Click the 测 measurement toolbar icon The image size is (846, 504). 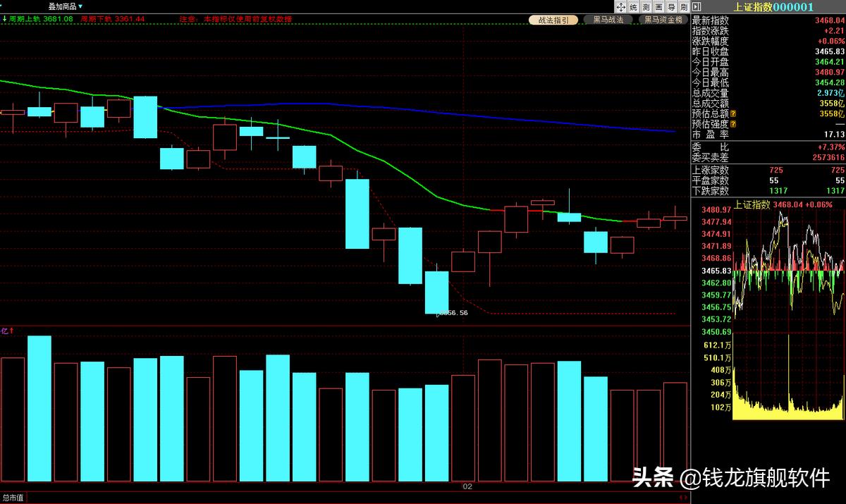646,6
